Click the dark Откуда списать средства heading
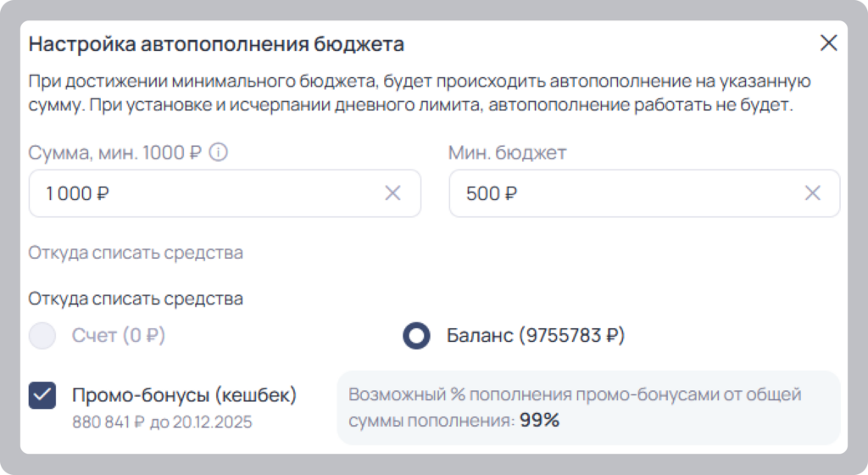The height and width of the screenshot is (475, 868). (136, 299)
